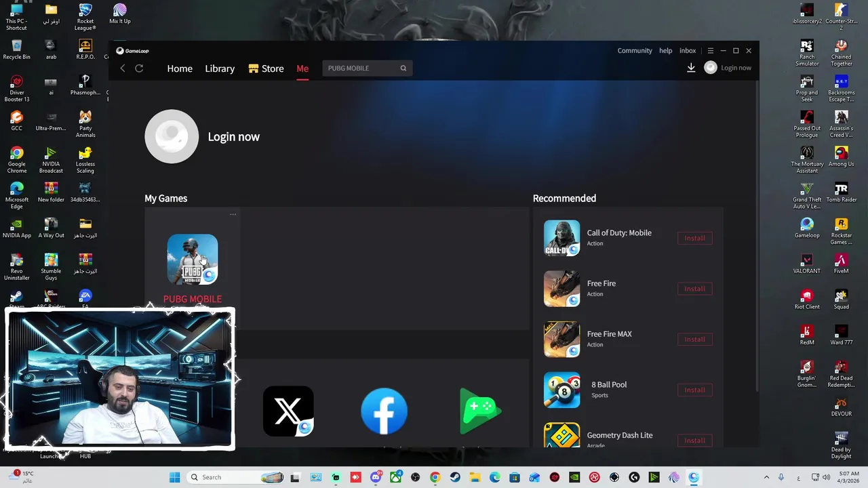The height and width of the screenshot is (488, 868).
Task: Open the Windows Start menu
Action: pos(174,477)
